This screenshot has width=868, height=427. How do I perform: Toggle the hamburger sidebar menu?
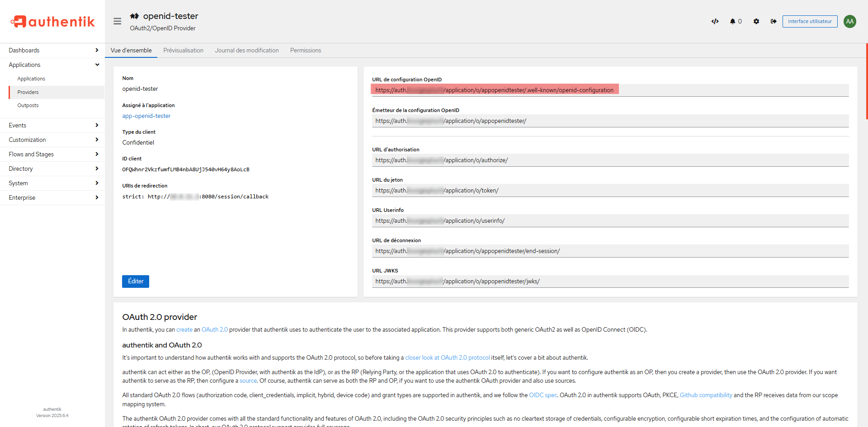(117, 21)
